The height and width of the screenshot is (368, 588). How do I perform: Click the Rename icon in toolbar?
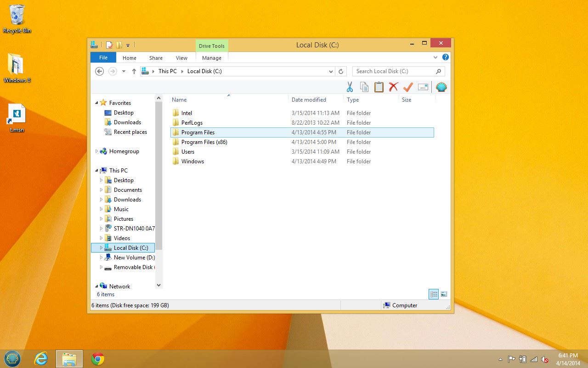point(423,87)
